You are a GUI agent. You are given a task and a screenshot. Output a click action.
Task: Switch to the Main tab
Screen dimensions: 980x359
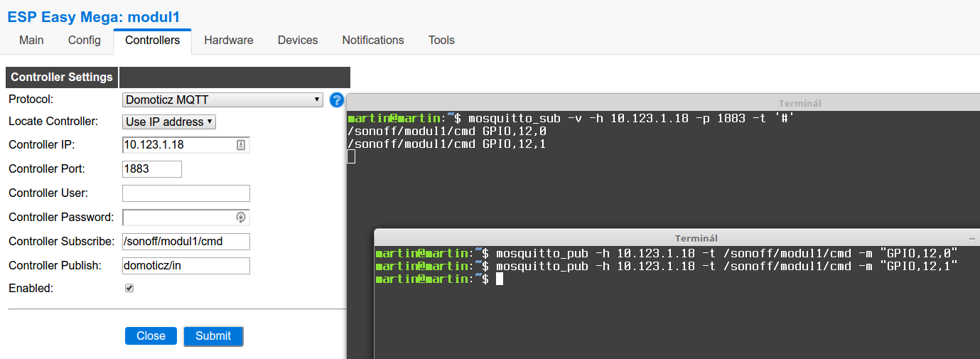click(31, 41)
